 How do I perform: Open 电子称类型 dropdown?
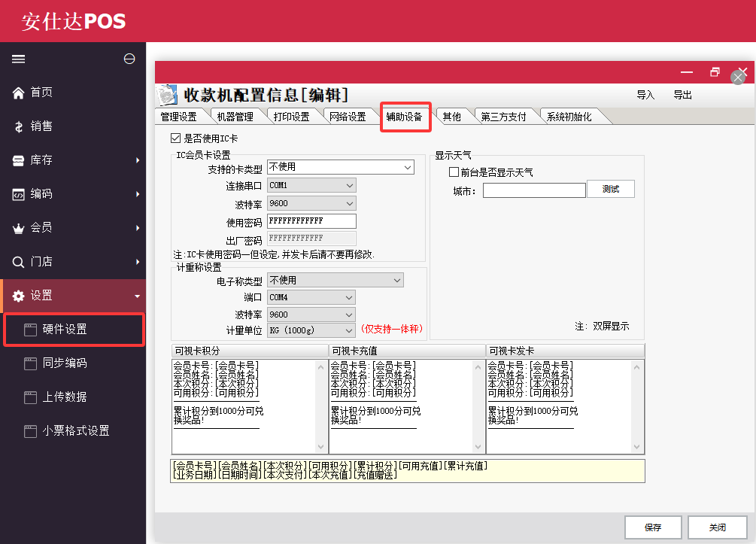[335, 280]
